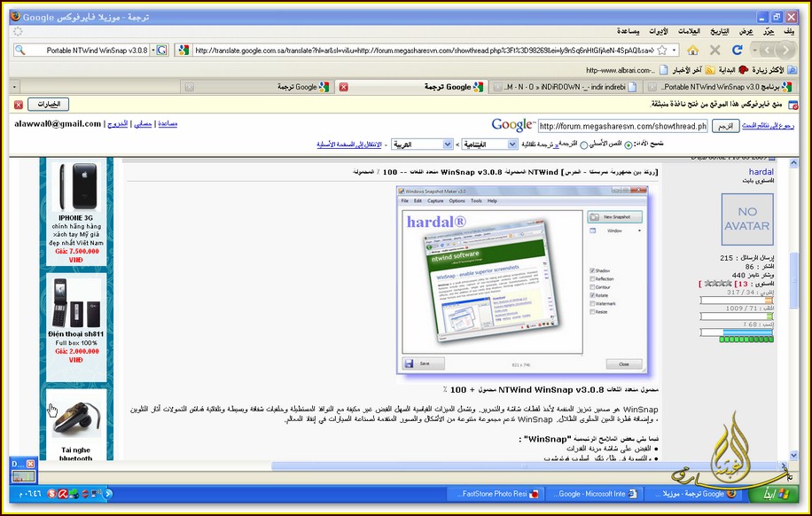This screenshot has height=516, width=812.
Task: Open the التاريخ menu
Action: click(x=719, y=31)
